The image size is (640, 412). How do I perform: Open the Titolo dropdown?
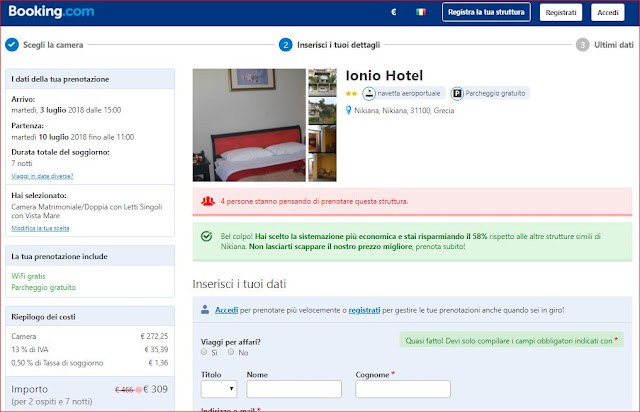219,389
